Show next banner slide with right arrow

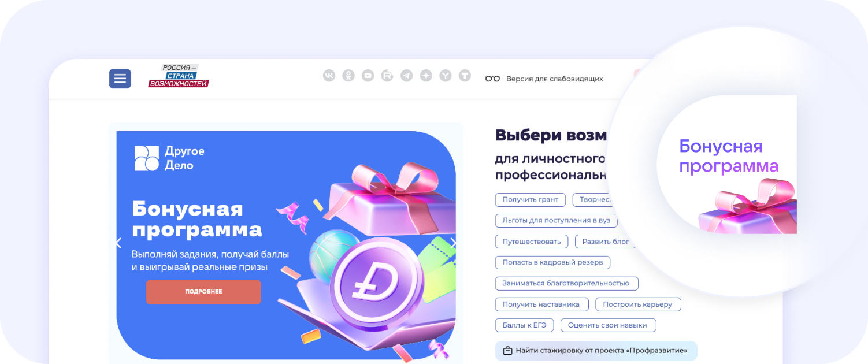click(454, 243)
